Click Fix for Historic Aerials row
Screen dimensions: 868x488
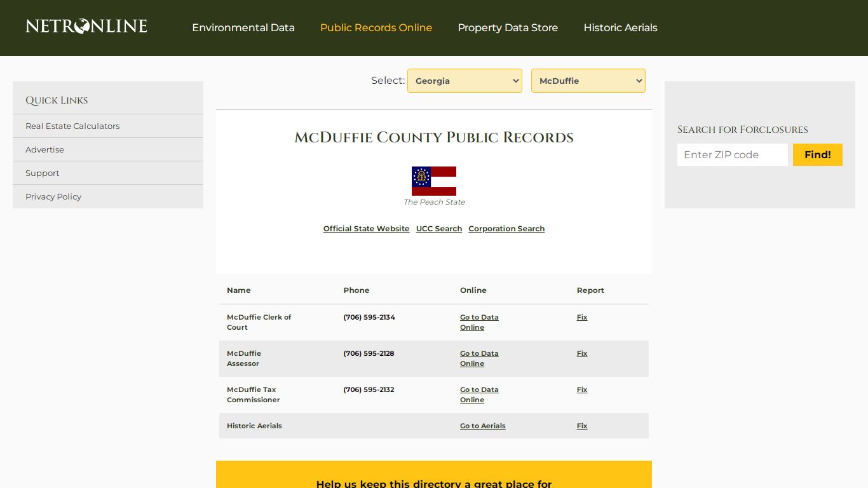(582, 426)
